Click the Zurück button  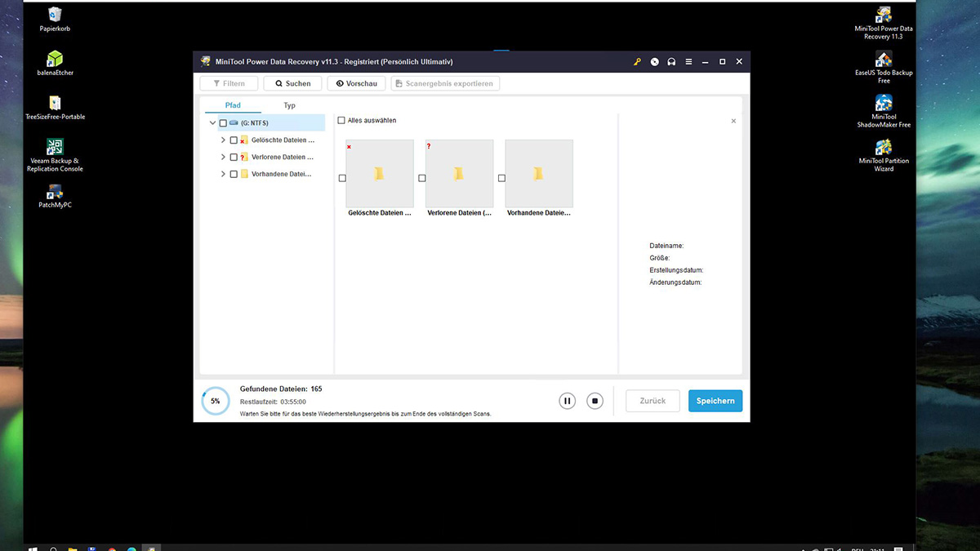[x=653, y=401]
